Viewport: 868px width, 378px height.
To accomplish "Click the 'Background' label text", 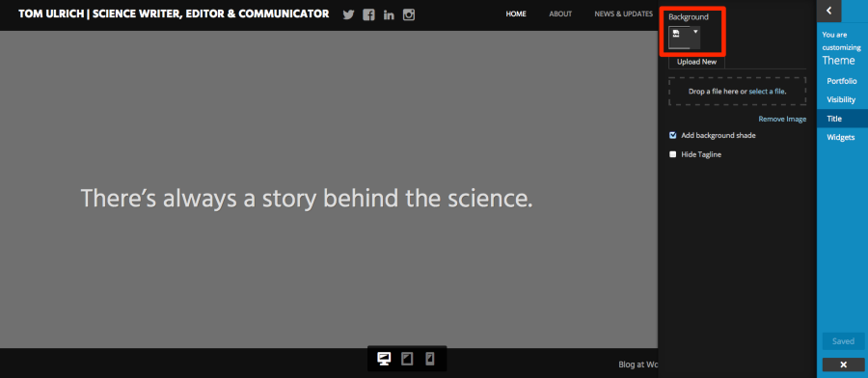I will click(x=688, y=17).
